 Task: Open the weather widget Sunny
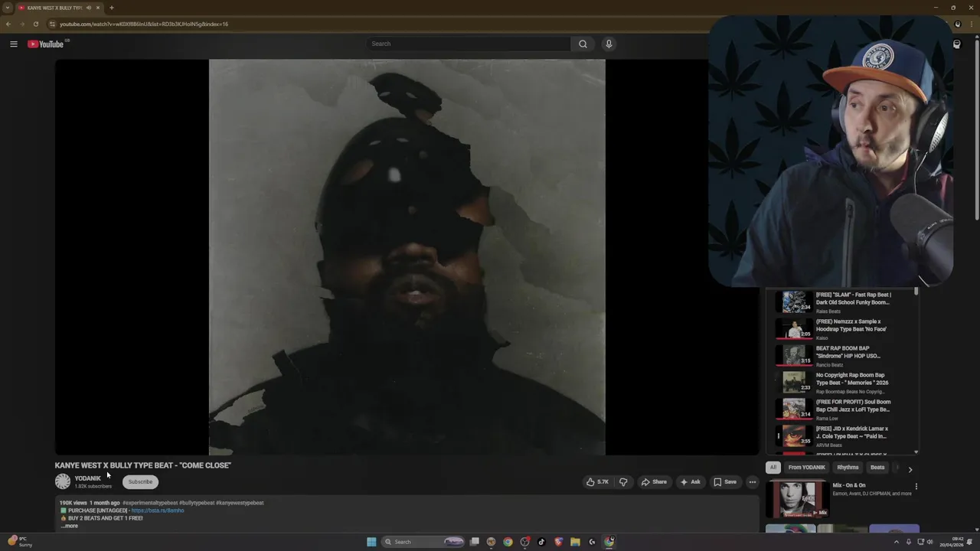20,542
